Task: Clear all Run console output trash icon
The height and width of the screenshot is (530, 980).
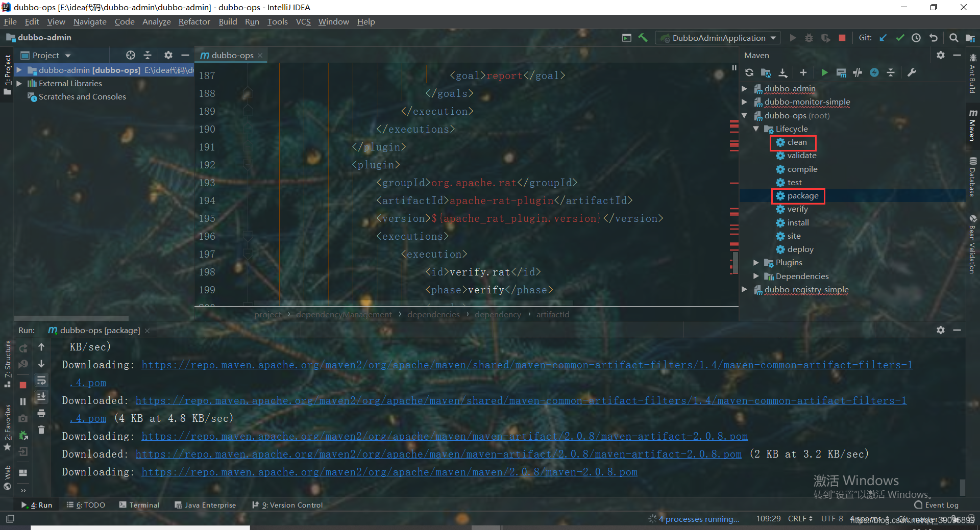Action: (41, 430)
